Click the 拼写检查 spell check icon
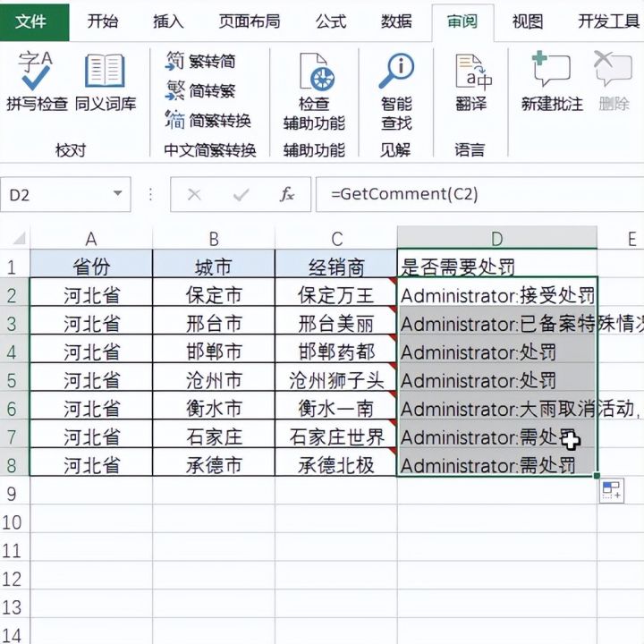644x644 pixels. pyautogui.click(x=36, y=71)
